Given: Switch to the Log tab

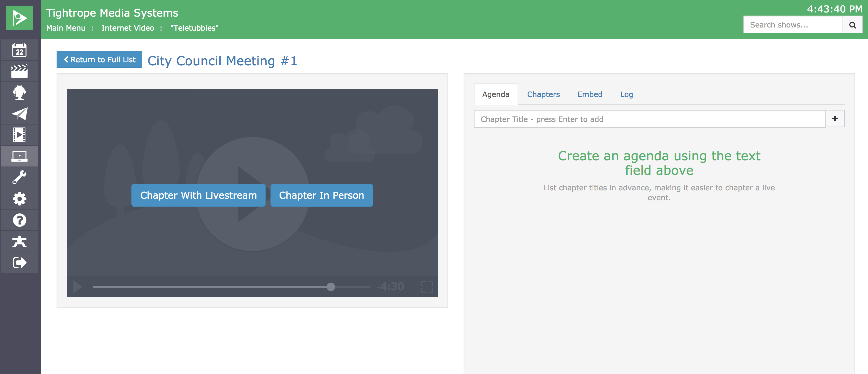Looking at the screenshot, I should tap(626, 94).
